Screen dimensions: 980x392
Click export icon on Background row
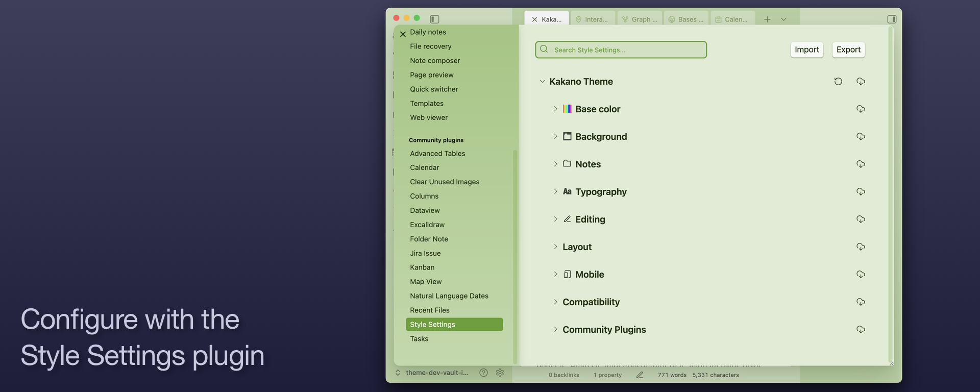tap(861, 137)
